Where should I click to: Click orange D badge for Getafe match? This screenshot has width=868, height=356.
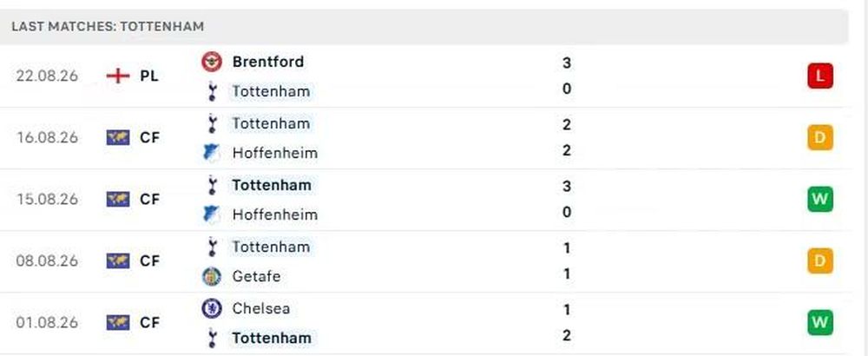click(820, 260)
